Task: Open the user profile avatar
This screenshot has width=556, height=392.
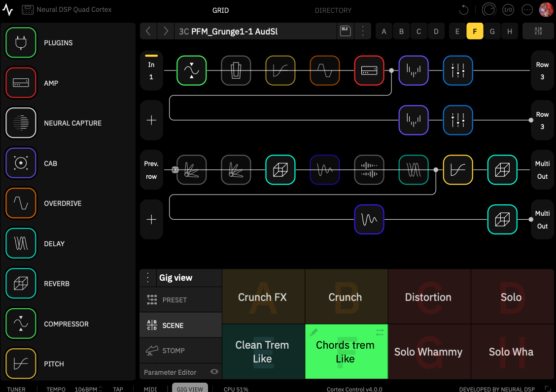Action: [546, 10]
